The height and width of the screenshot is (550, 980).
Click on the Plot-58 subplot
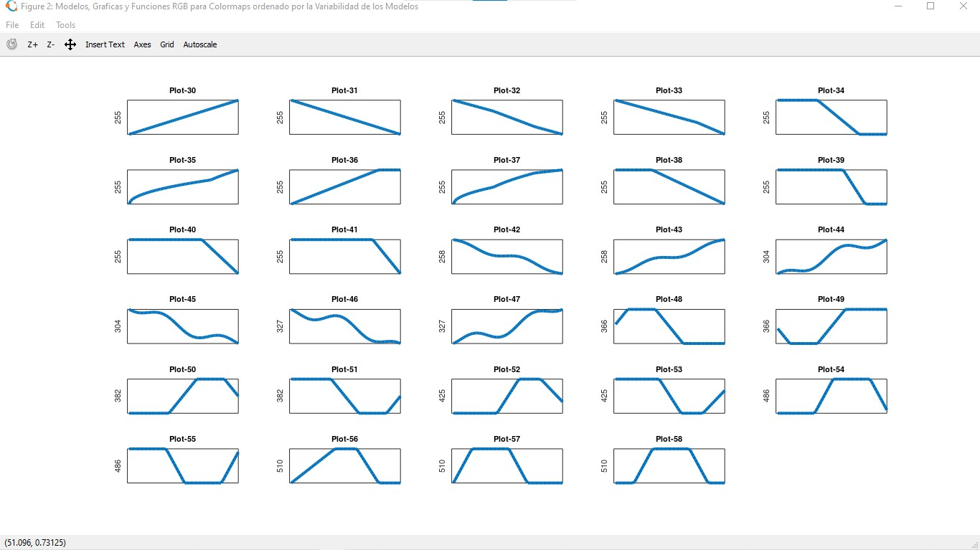pyautogui.click(x=669, y=466)
